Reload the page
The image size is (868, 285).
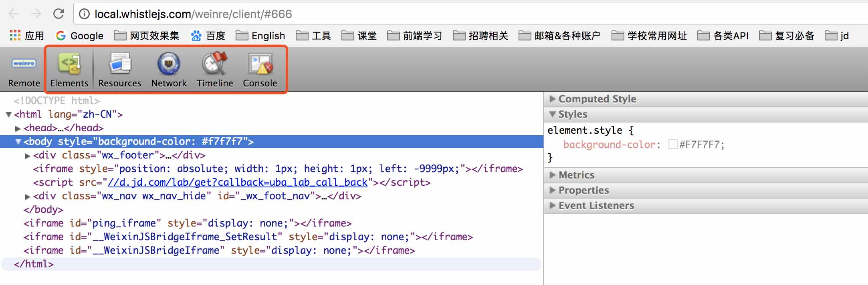(59, 14)
